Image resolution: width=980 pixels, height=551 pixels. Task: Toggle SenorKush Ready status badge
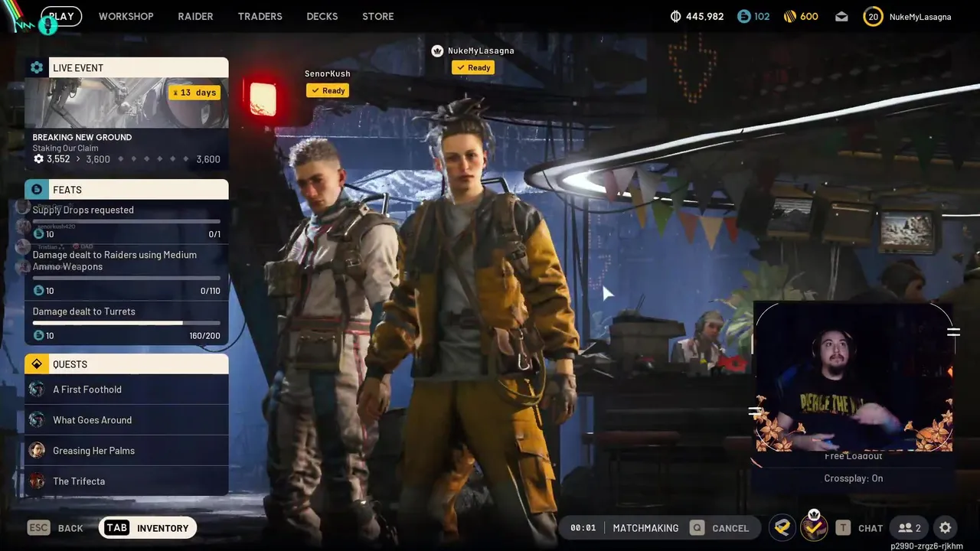(x=328, y=90)
